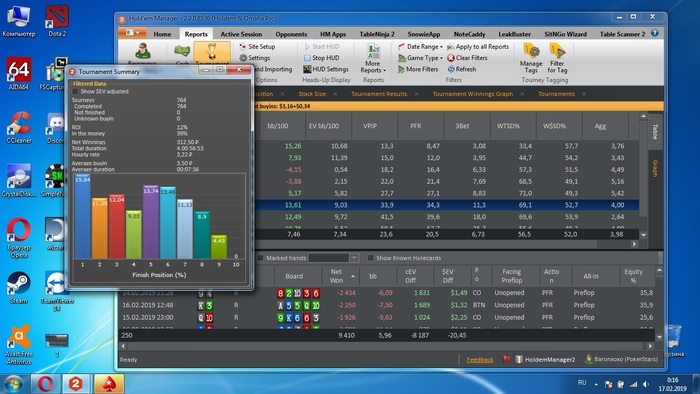The width and height of the screenshot is (700, 394).
Task: Click RU language indicator in tray
Action: tap(582, 382)
